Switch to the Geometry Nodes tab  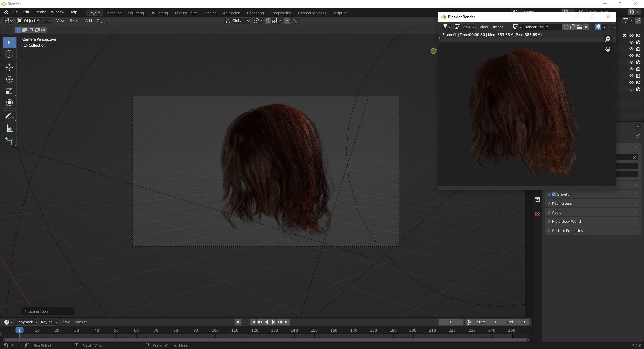click(312, 13)
